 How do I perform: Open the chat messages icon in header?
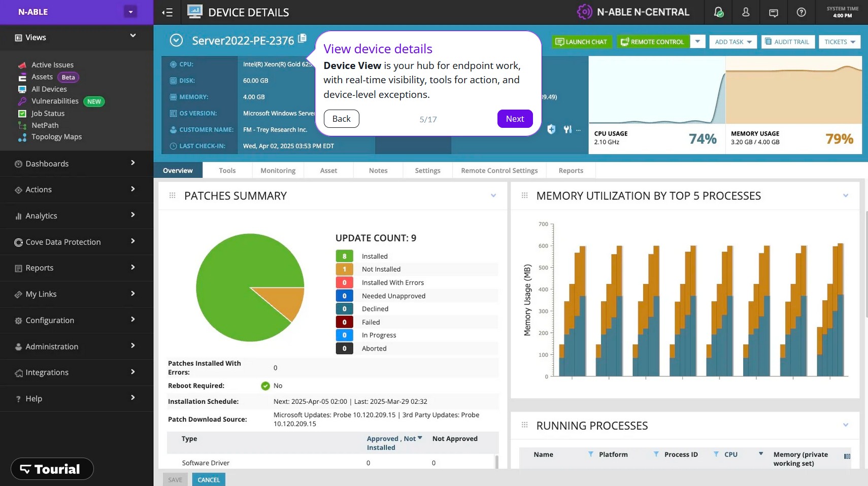[774, 13]
